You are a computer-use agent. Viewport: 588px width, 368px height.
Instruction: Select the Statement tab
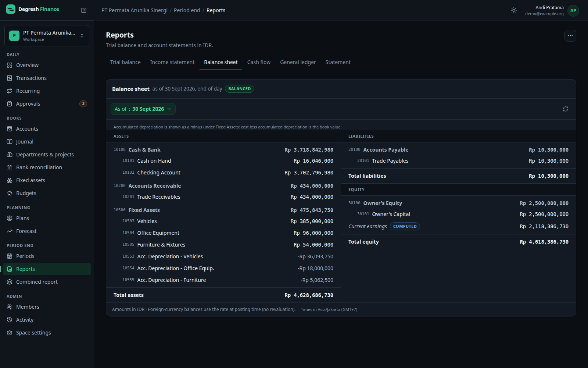pos(338,62)
